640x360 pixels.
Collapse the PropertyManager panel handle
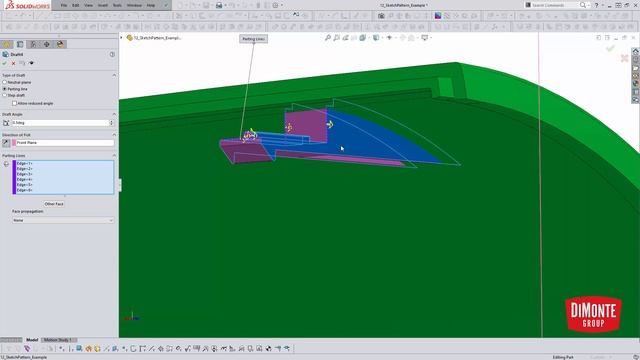click(120, 185)
